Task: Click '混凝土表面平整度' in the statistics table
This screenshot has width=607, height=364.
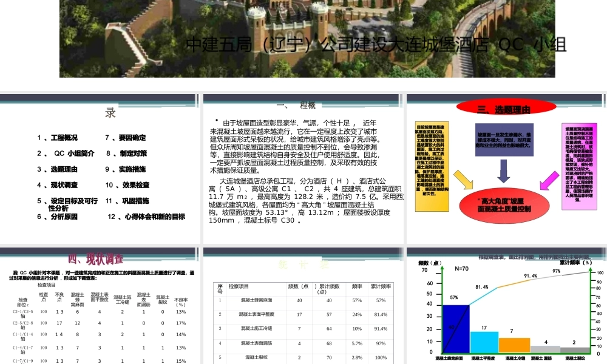Action: pos(256,314)
